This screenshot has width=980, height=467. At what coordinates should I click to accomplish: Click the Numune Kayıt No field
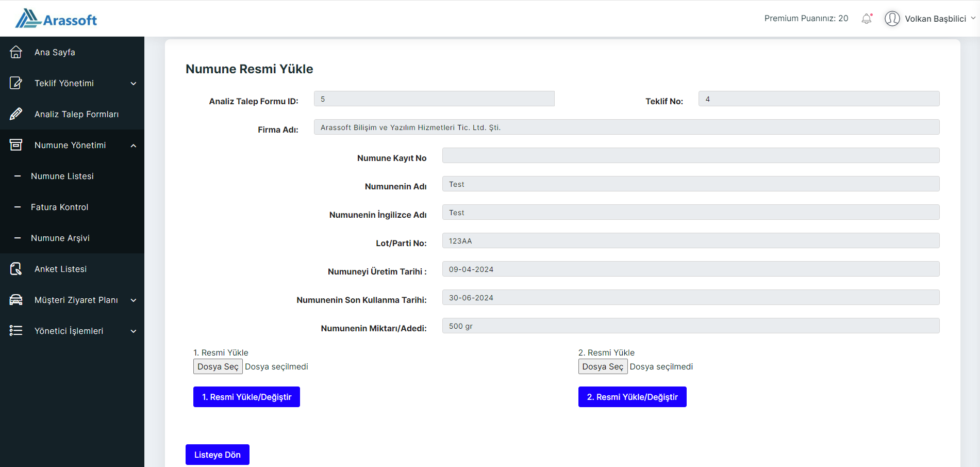(x=691, y=155)
